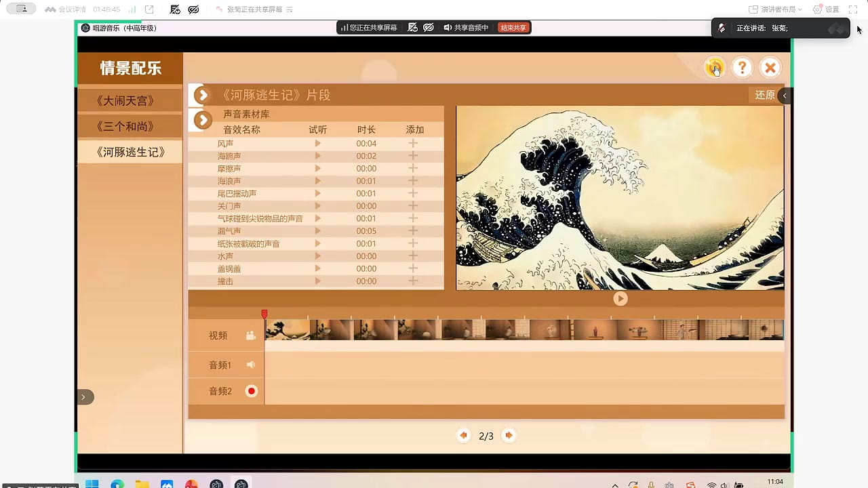Open the 演讲者布局 layout dropdown
Viewport: 868px width, 488px height.
[x=775, y=9]
